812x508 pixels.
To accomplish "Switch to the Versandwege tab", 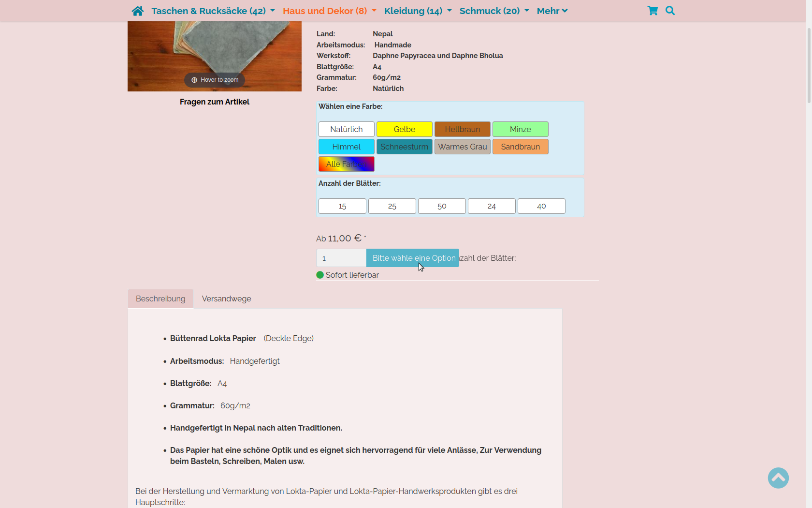I will [x=226, y=299].
